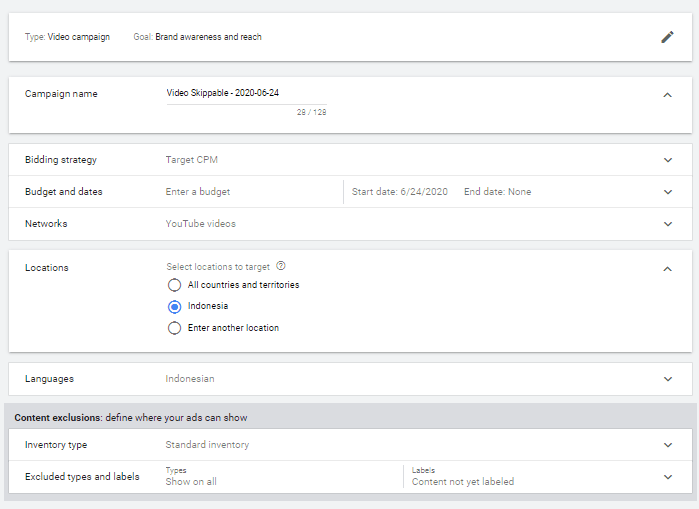The image size is (699, 509).
Task: Expand the Budget and dates row
Action: point(668,192)
